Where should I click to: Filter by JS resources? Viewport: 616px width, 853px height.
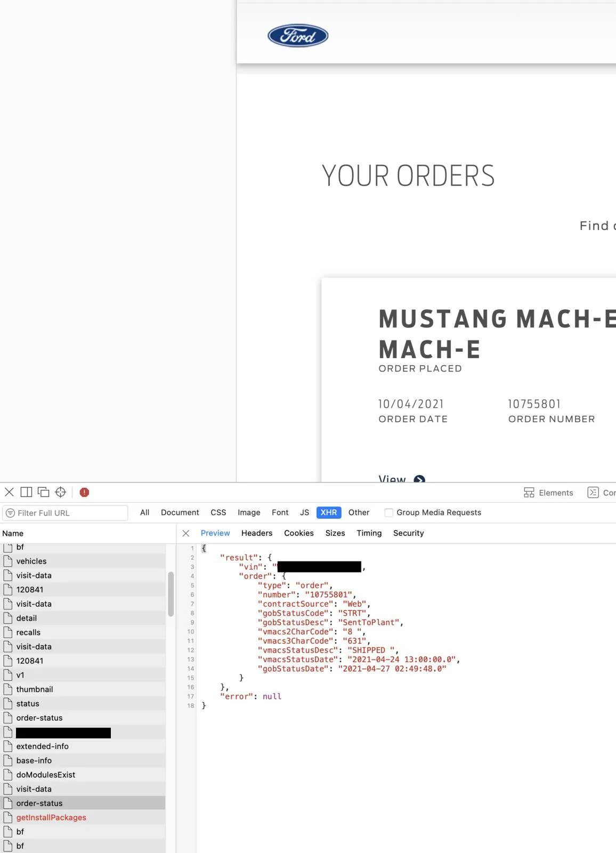(x=304, y=512)
